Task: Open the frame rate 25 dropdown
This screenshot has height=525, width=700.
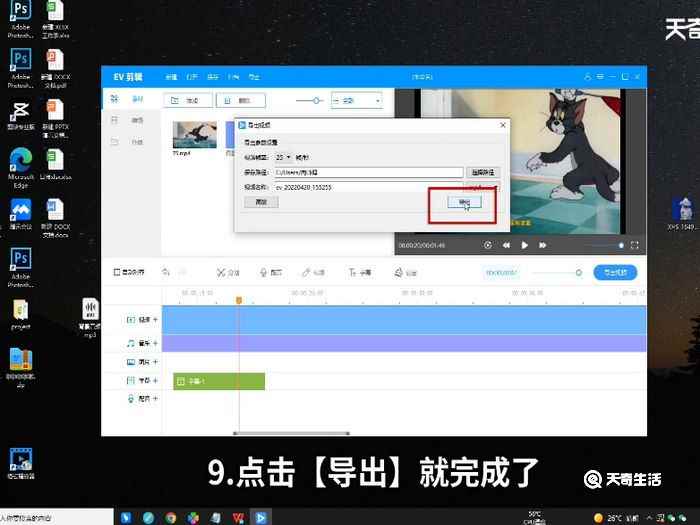Action: 283,158
